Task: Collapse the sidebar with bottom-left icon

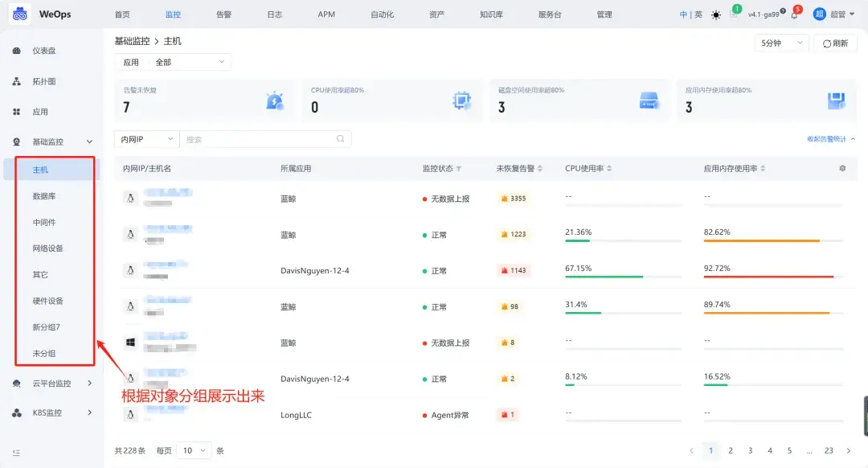Action: [x=17, y=453]
